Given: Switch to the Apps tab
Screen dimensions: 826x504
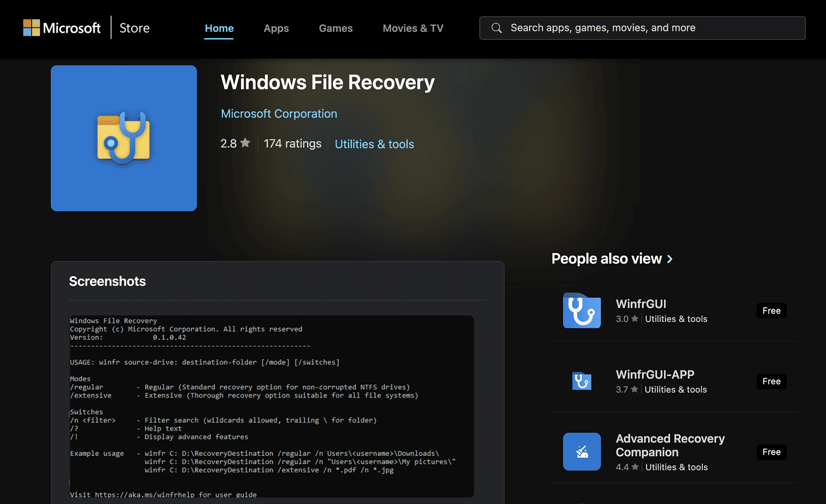Looking at the screenshot, I should pos(276,28).
